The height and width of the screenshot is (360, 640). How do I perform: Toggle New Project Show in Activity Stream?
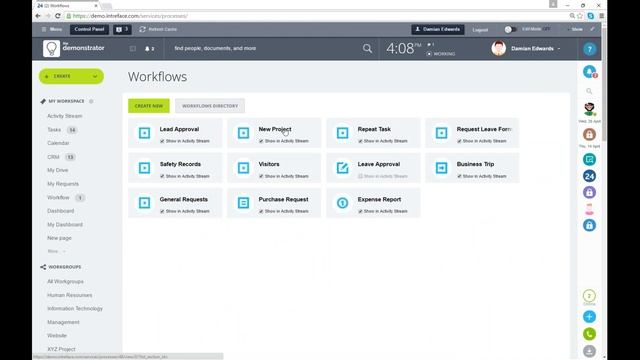pyautogui.click(x=261, y=141)
